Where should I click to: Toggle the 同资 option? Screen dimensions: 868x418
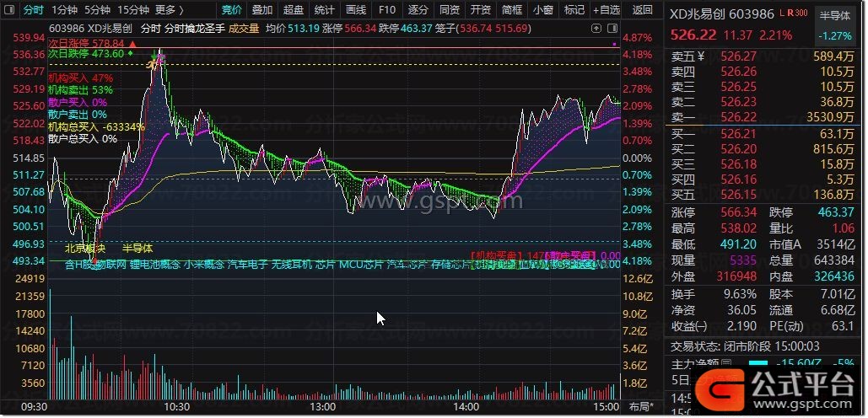coord(450,9)
